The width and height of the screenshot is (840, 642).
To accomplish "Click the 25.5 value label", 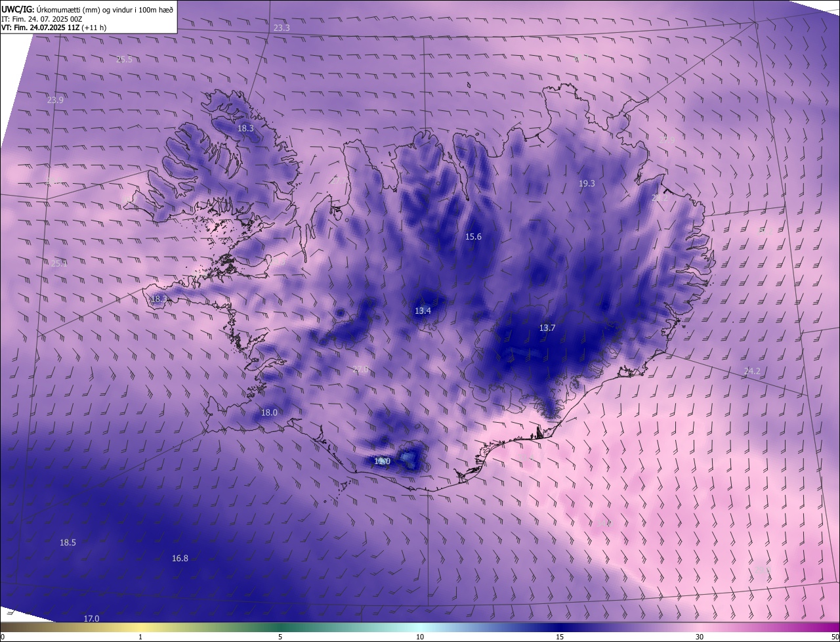I will (x=124, y=60).
